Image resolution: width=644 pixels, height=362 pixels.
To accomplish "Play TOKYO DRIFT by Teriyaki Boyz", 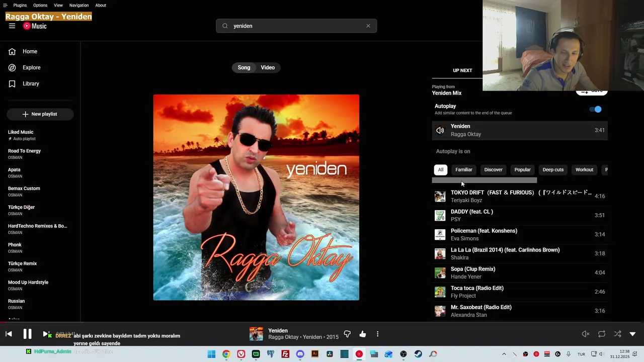I will coord(520,196).
